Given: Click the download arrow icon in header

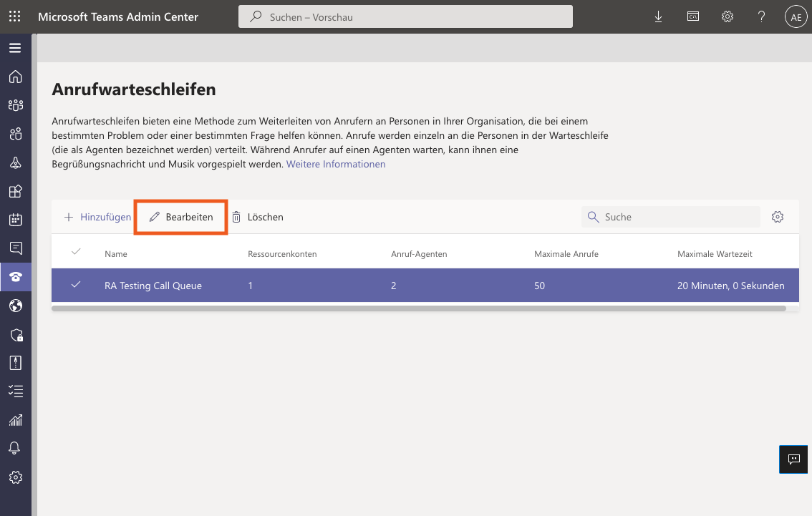Looking at the screenshot, I should point(658,17).
